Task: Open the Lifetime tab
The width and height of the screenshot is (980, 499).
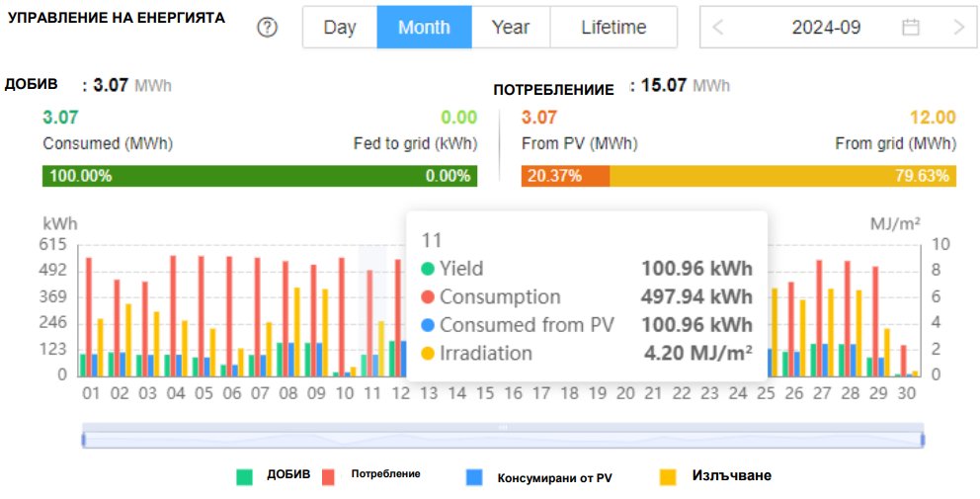Action: 613,27
